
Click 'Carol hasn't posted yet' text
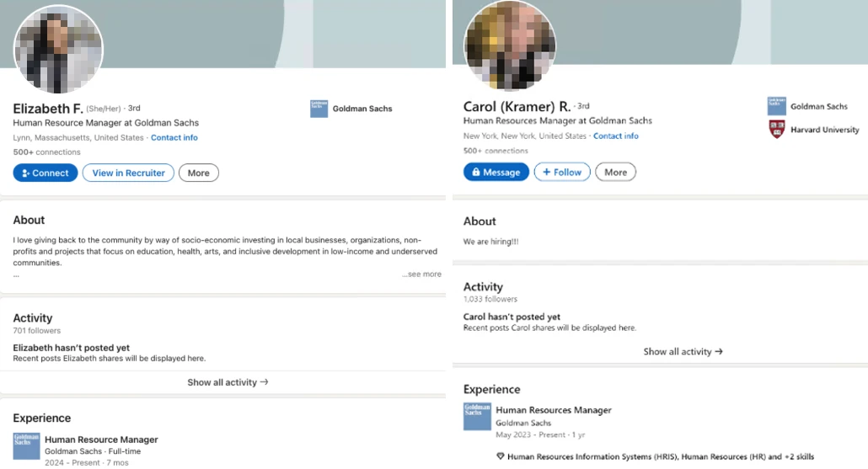pos(512,317)
